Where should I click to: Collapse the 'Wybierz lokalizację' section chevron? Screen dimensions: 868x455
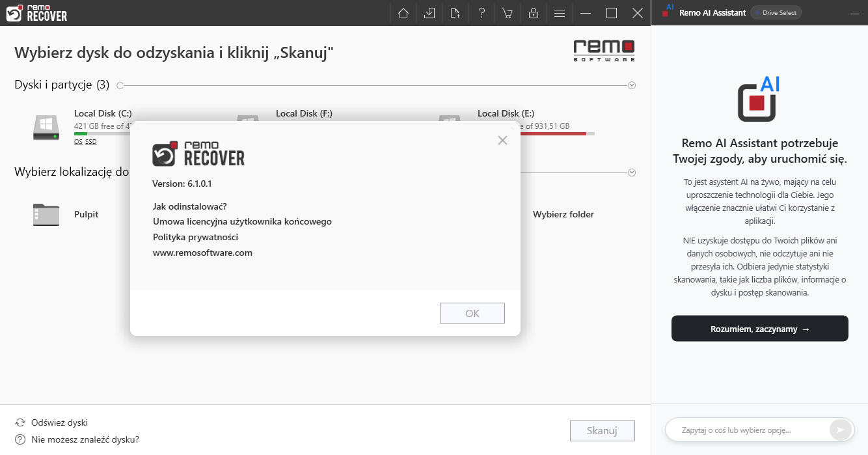click(632, 172)
